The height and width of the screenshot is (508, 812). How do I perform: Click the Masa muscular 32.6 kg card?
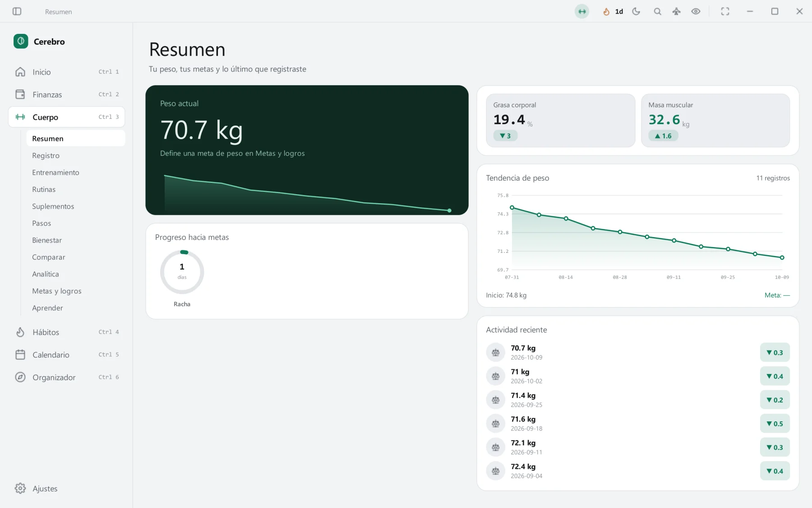(715, 120)
